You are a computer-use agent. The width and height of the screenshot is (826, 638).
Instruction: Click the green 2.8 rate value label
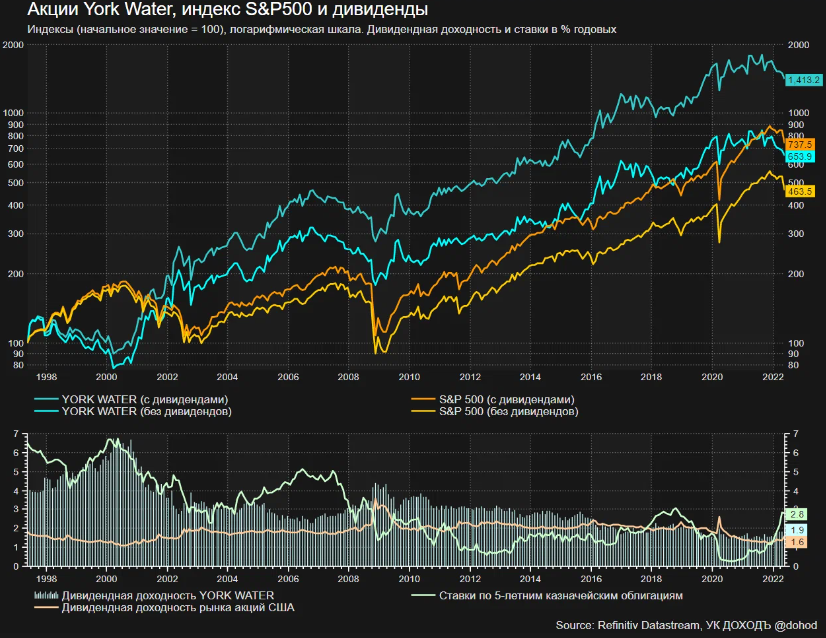tap(797, 514)
